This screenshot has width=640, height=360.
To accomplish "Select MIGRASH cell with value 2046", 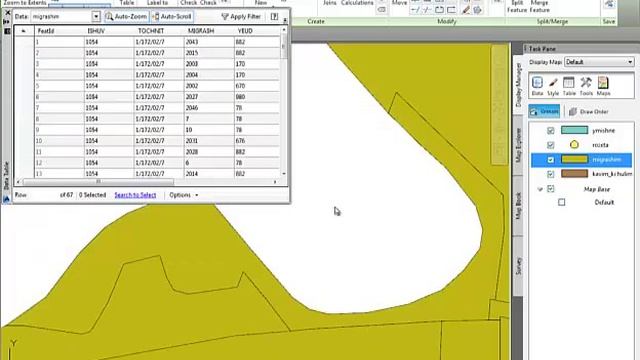I will pyautogui.click(x=209, y=108).
